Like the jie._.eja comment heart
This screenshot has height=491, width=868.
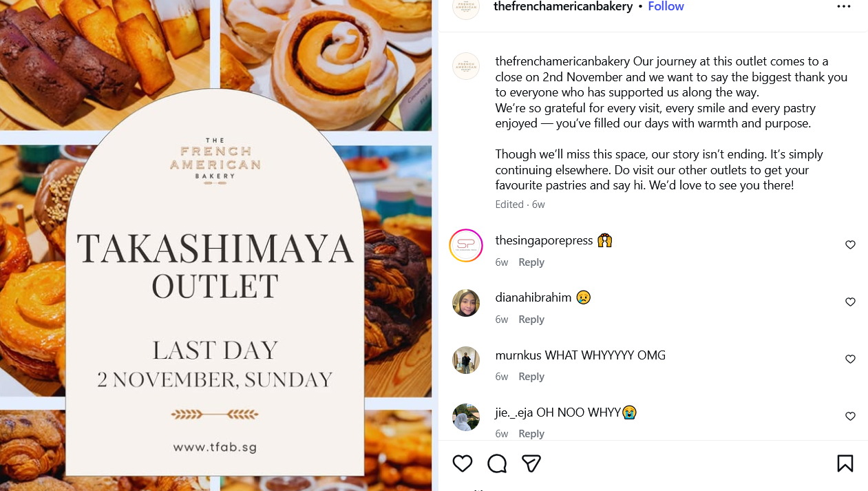tap(850, 417)
